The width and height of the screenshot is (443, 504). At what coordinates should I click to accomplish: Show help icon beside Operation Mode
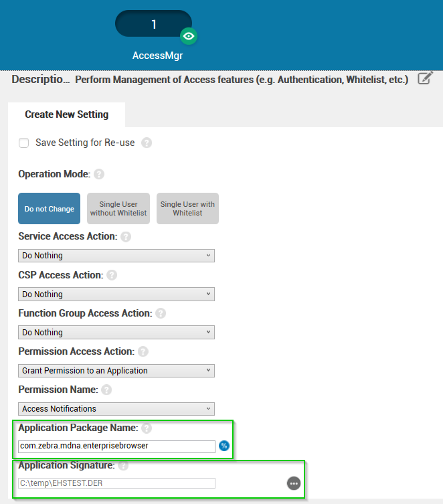(99, 174)
